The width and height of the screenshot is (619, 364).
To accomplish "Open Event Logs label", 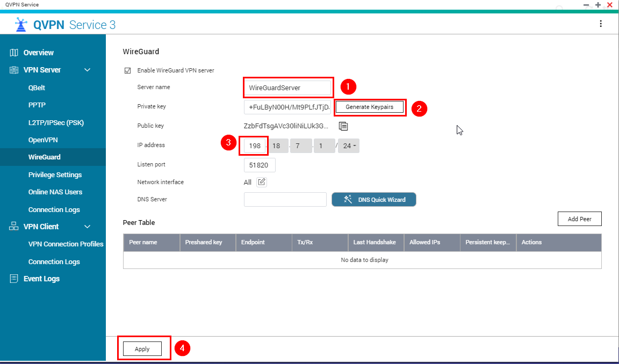I will click(41, 279).
